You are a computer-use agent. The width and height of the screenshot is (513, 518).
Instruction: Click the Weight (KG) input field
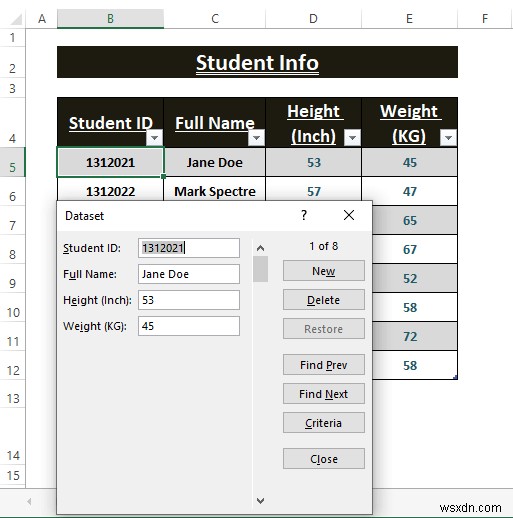[189, 326]
